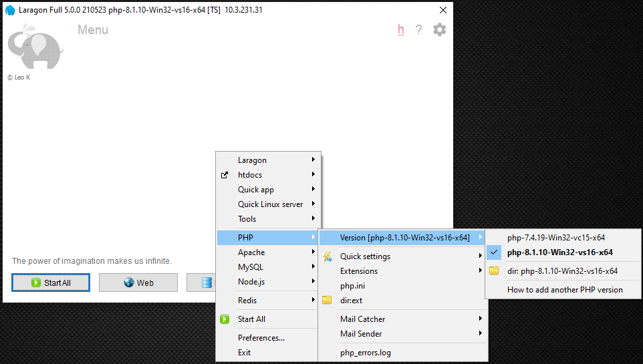Open dir:ext folder entry

point(402,301)
